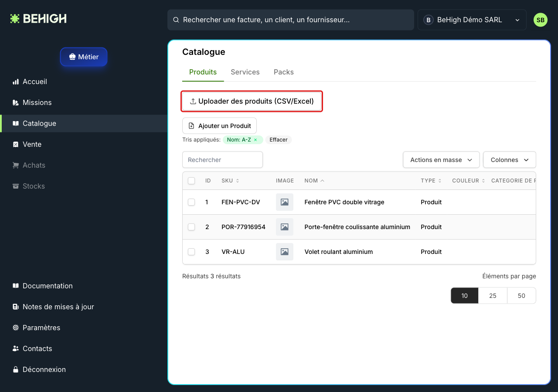Click the Paramètres gear icon

tap(16, 328)
